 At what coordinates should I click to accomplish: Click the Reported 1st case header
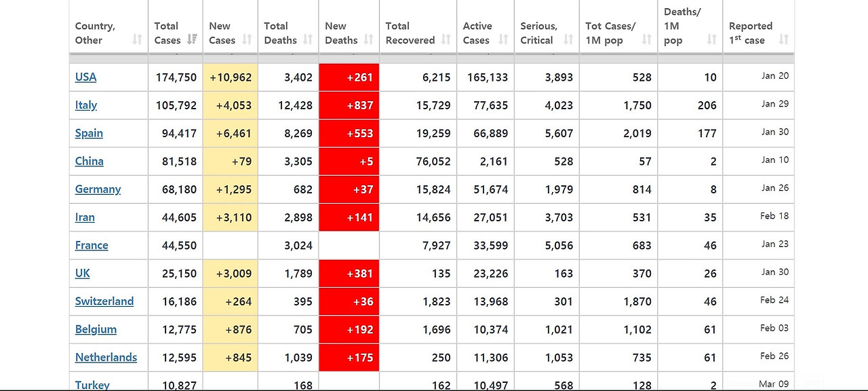(759, 26)
